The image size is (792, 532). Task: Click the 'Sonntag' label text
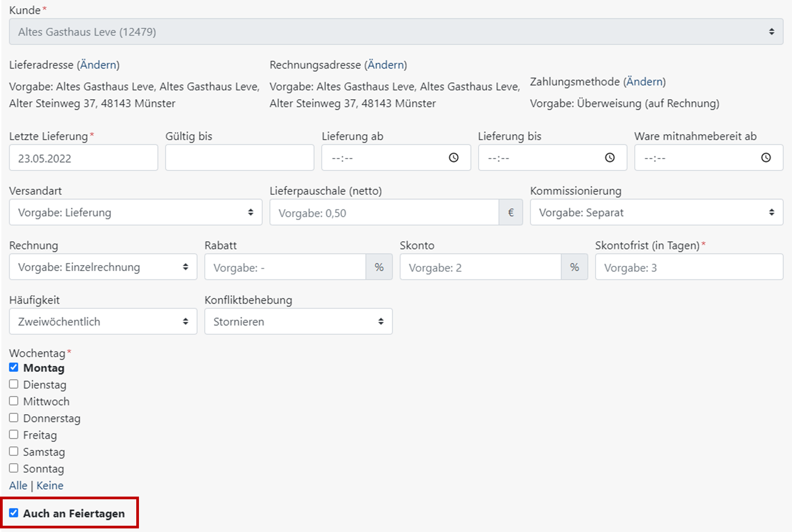(x=43, y=469)
